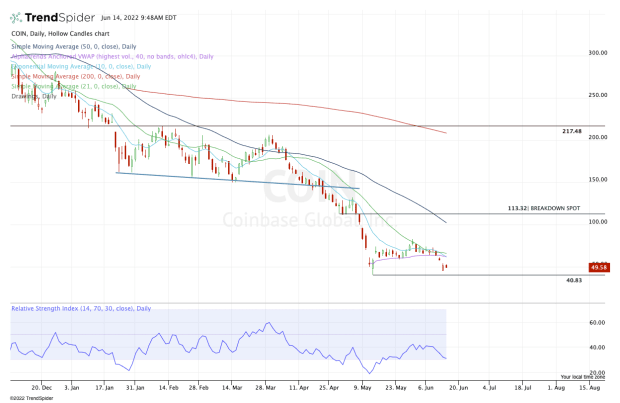The height and width of the screenshot is (403, 620).
Task: Select the Relative Strength Index indicator label
Action: click(76, 308)
